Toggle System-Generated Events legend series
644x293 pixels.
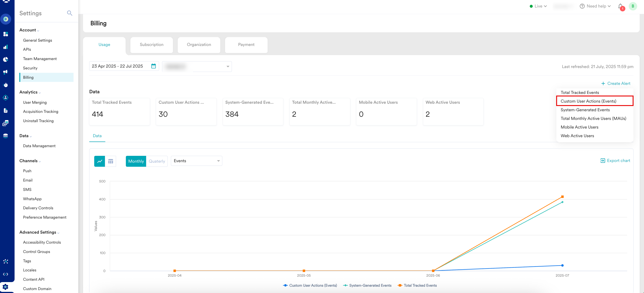point(367,285)
